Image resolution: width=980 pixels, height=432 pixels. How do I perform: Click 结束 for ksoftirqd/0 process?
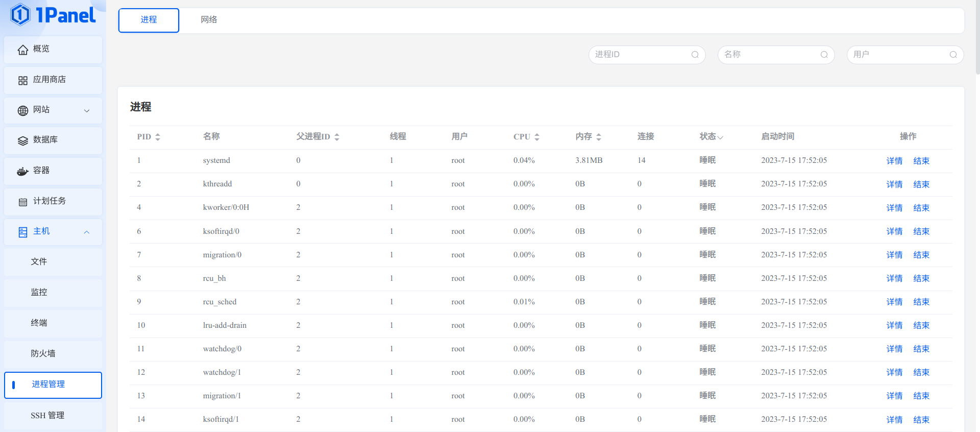point(921,231)
